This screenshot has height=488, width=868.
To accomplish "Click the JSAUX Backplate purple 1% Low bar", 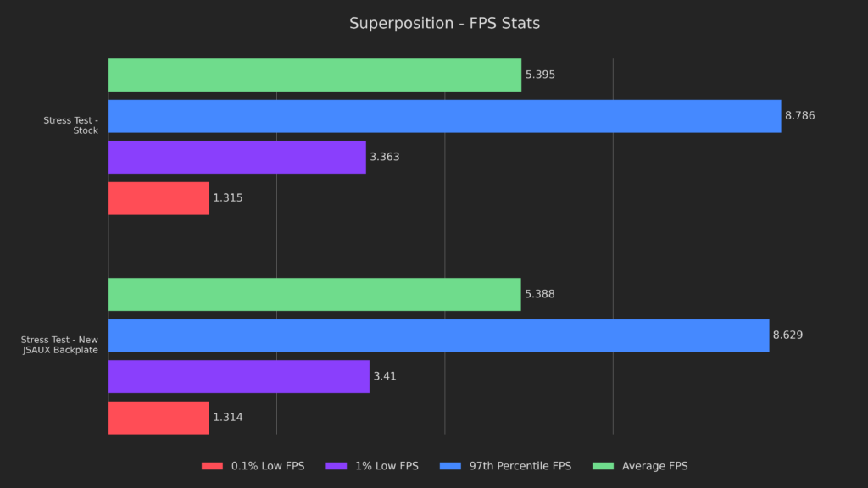I will pyautogui.click(x=239, y=376).
